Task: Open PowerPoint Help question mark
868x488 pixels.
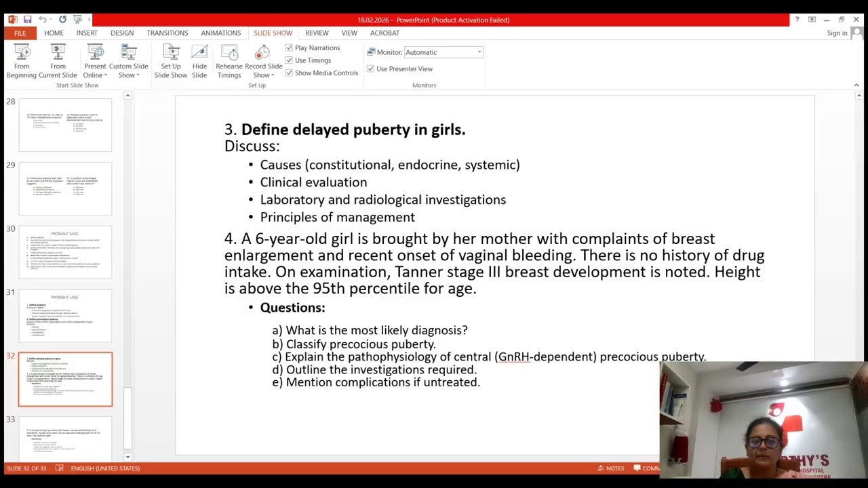Action: pyautogui.click(x=797, y=20)
